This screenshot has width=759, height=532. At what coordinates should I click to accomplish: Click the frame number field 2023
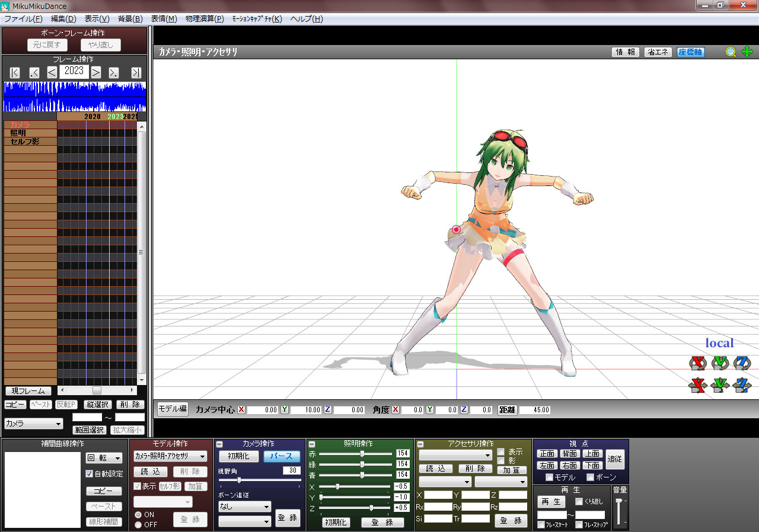(74, 71)
